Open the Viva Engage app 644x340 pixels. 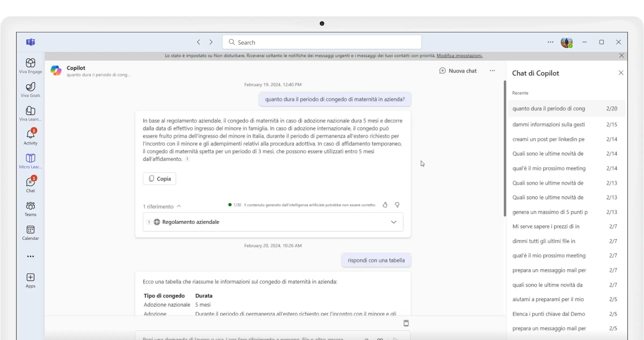(x=30, y=66)
